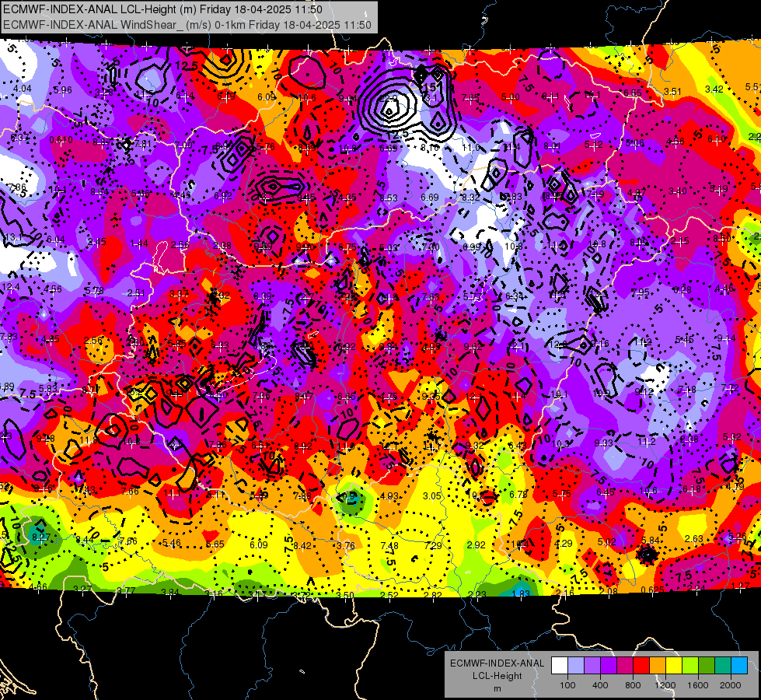This screenshot has height=700, width=761.
Task: Click the wind shear value '0.625'
Action: coord(652,590)
